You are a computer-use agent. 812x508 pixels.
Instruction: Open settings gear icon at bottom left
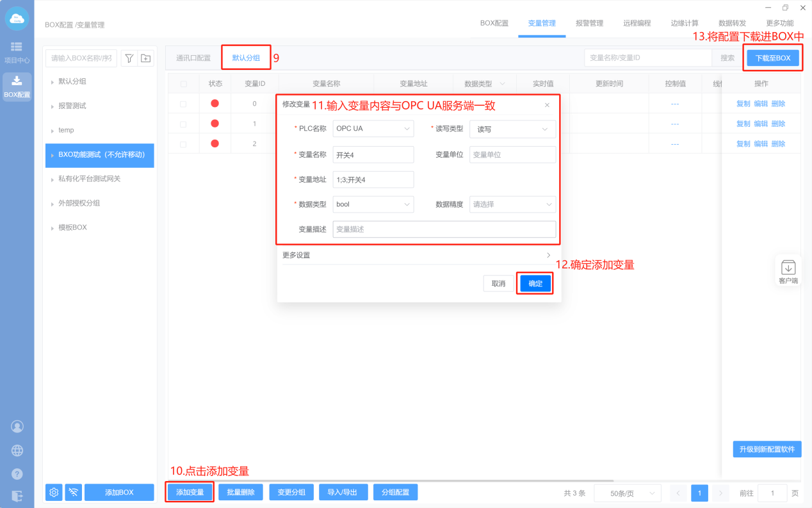click(x=54, y=492)
